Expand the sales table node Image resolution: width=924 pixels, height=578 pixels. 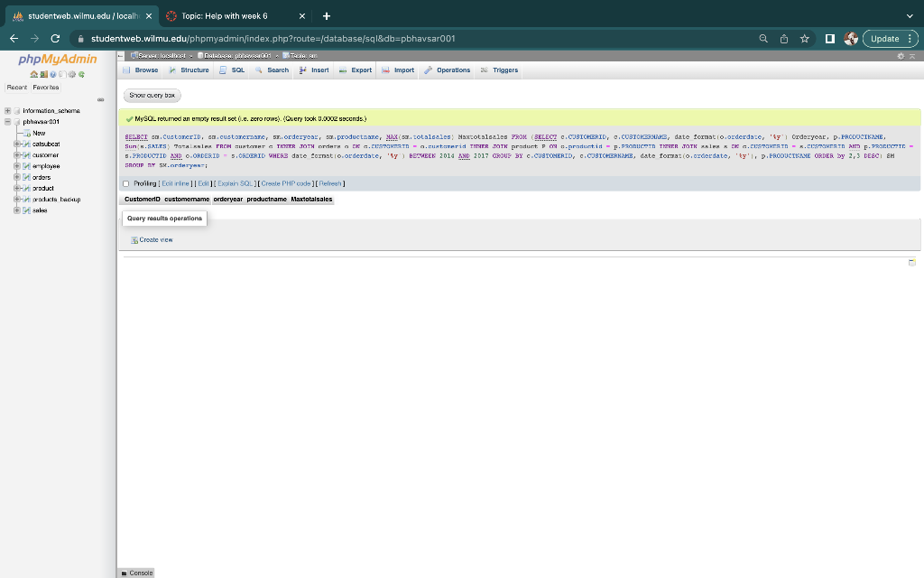pyautogui.click(x=17, y=210)
